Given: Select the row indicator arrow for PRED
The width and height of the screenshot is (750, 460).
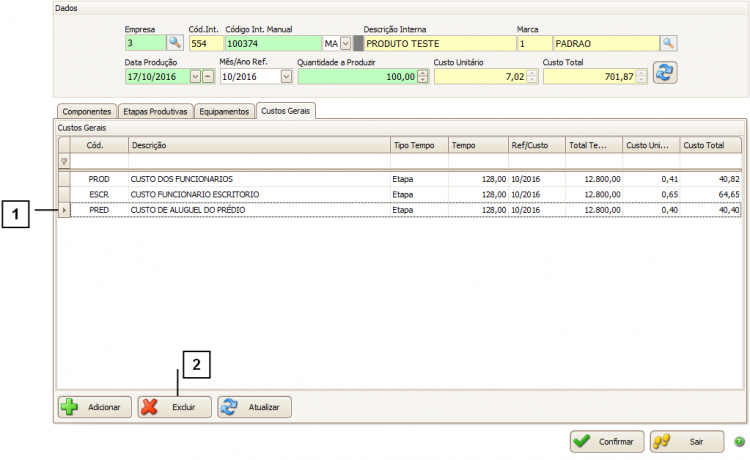Looking at the screenshot, I should coord(65,210).
